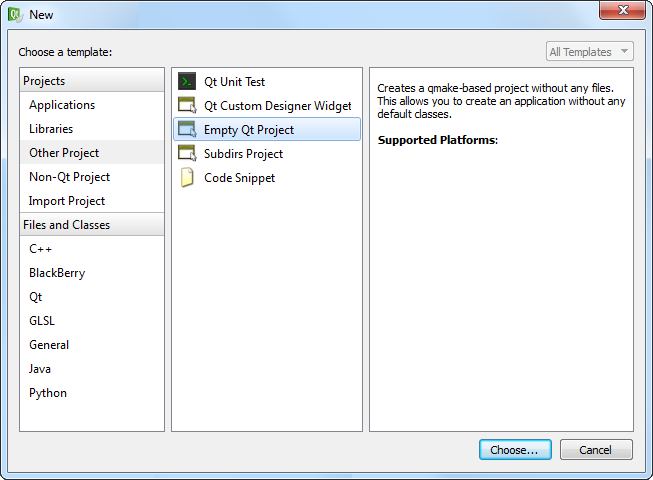This screenshot has height=480, width=653.
Task: Select the Non-Qt Project category
Action: (x=69, y=177)
